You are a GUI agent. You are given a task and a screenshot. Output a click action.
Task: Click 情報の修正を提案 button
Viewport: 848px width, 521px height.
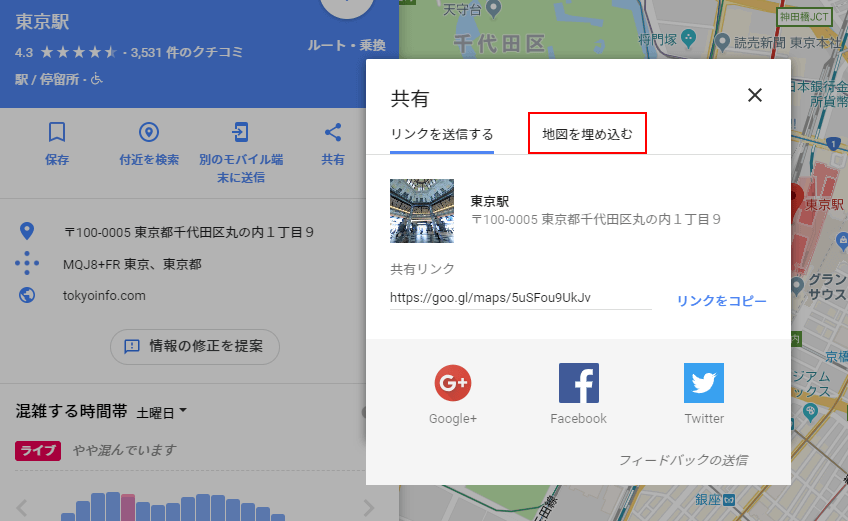click(x=195, y=346)
